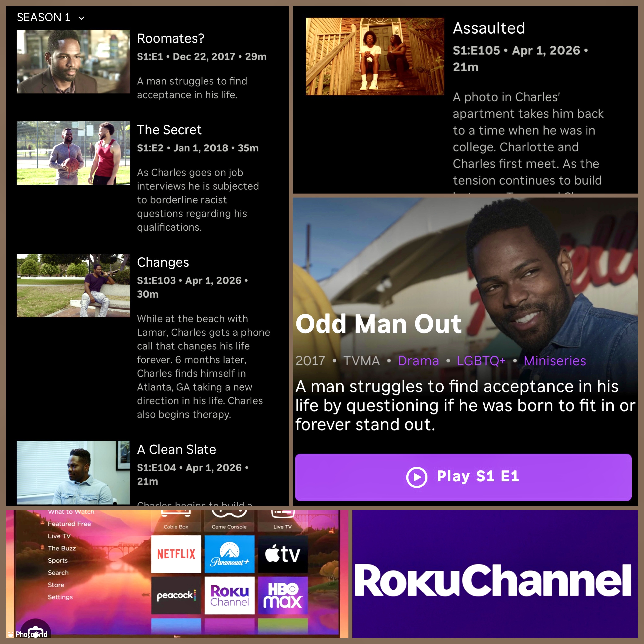Open The Secret episode thumbnail
Viewport: 644px width, 644px height.
click(73, 153)
